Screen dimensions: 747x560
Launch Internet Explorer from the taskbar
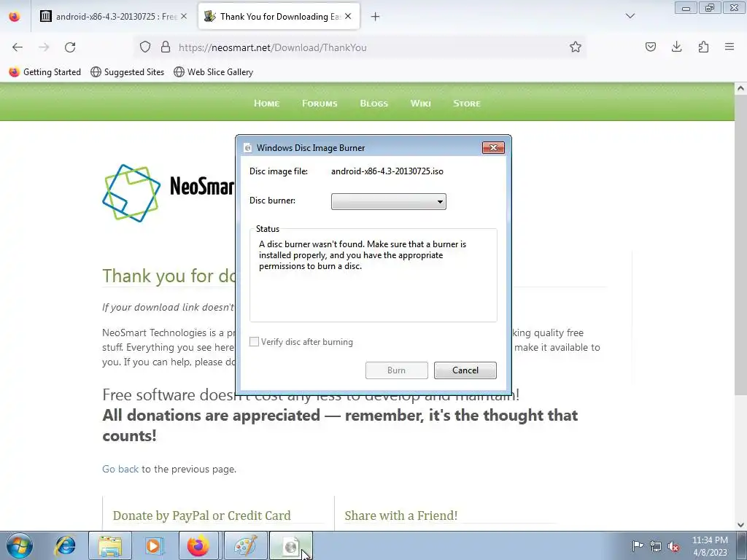pyautogui.click(x=65, y=545)
